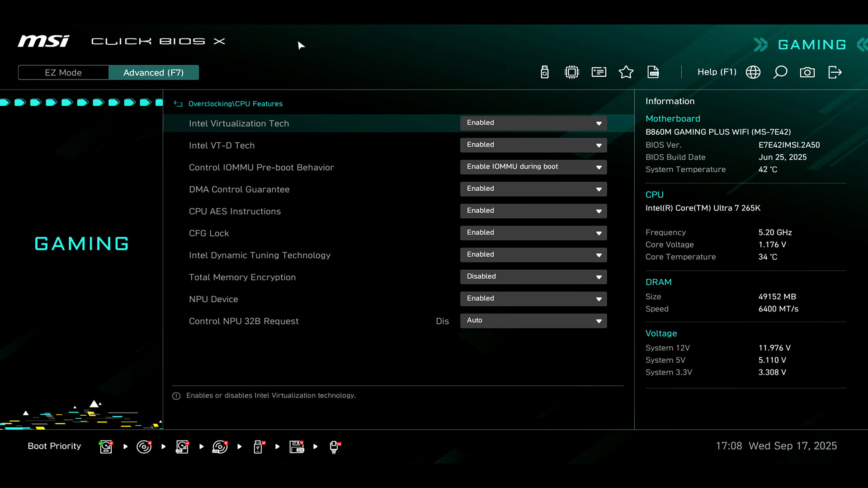Select the hard disk boot priority icon
This screenshot has width=868, height=488.
[x=106, y=446]
